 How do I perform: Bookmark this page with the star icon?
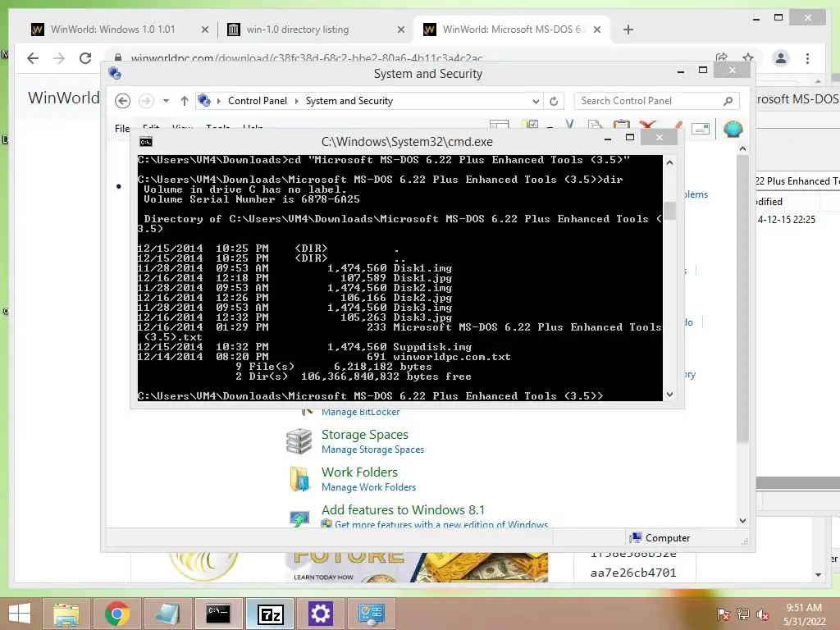[748, 57]
